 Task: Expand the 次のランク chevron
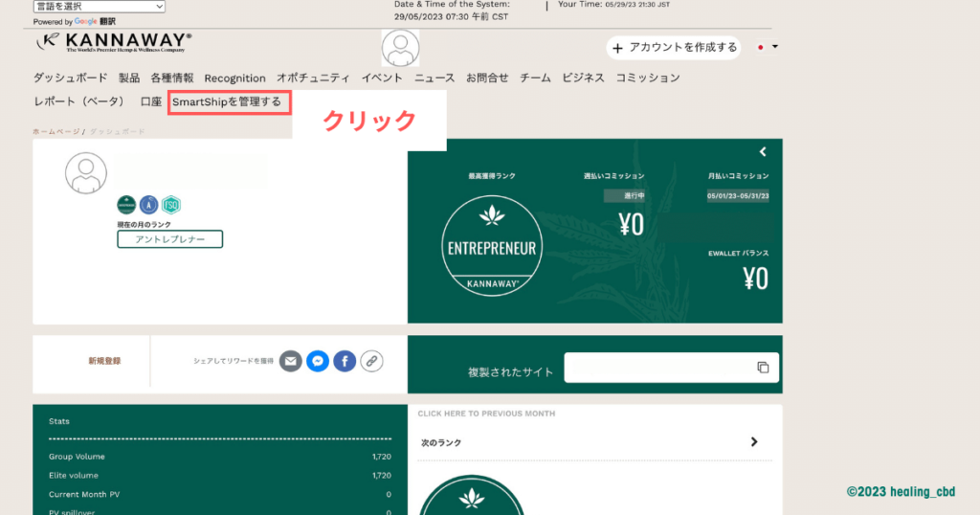pos(754,442)
